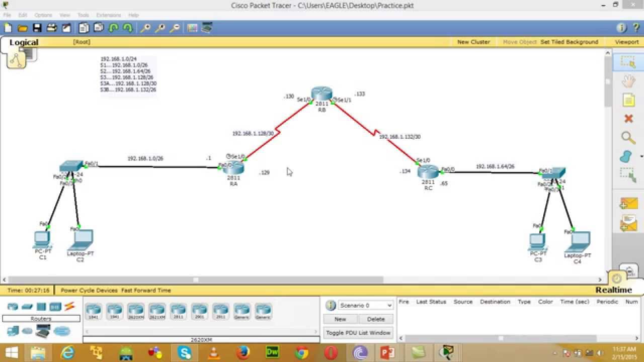Image resolution: width=644 pixels, height=362 pixels.
Task: Open the View menu
Action: (x=65, y=15)
